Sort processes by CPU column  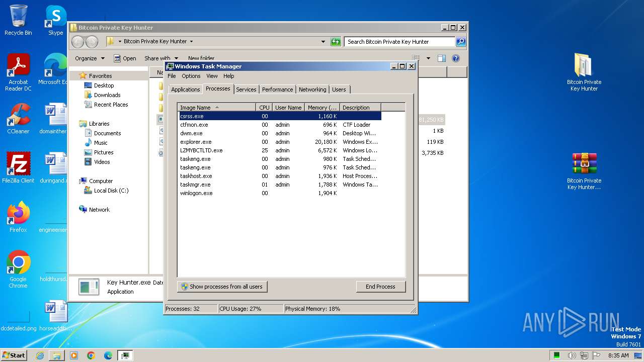click(264, 108)
